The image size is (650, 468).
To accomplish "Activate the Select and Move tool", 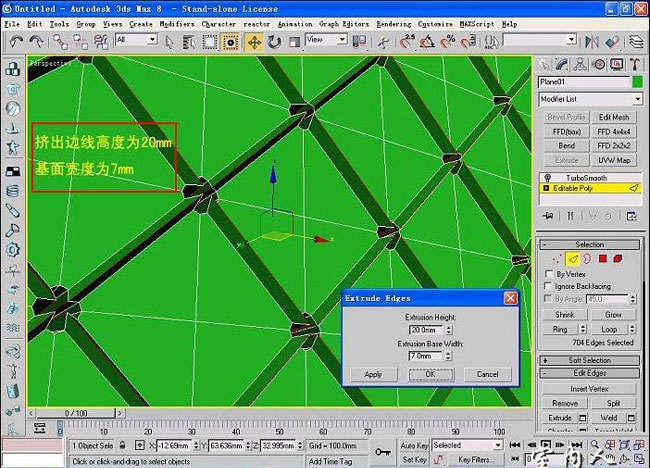I will (x=254, y=42).
